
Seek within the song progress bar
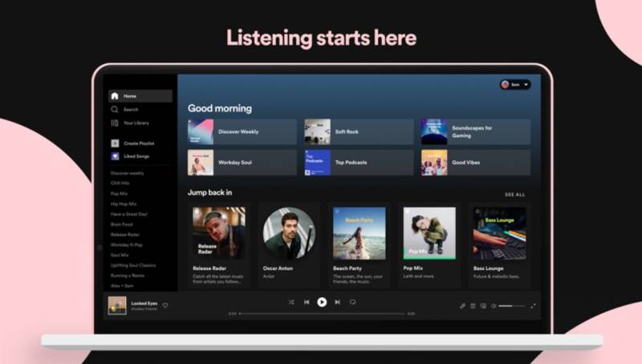click(322, 313)
